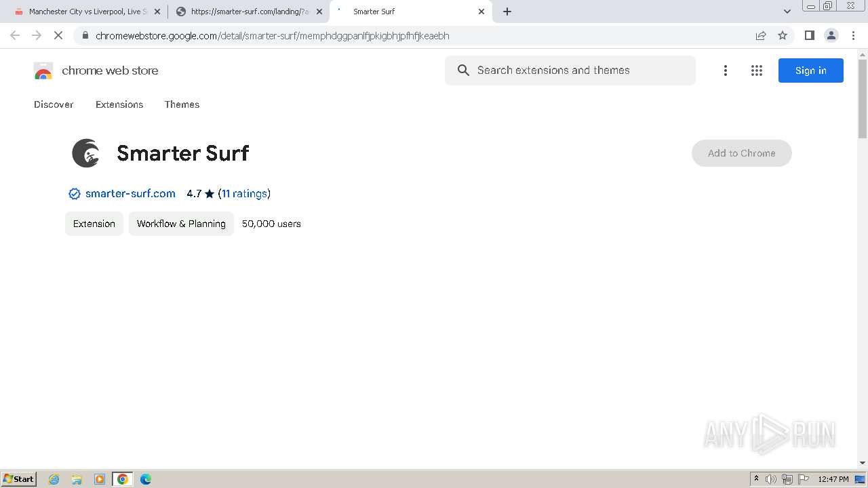The image size is (868, 488).
Task: Close the Smarter Surf tab
Action: pos(481,12)
